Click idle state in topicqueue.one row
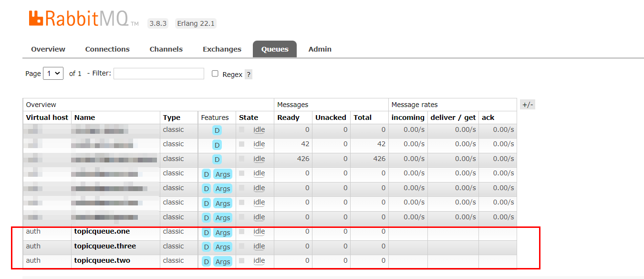Screen dimensions: 644x279 point(259,232)
